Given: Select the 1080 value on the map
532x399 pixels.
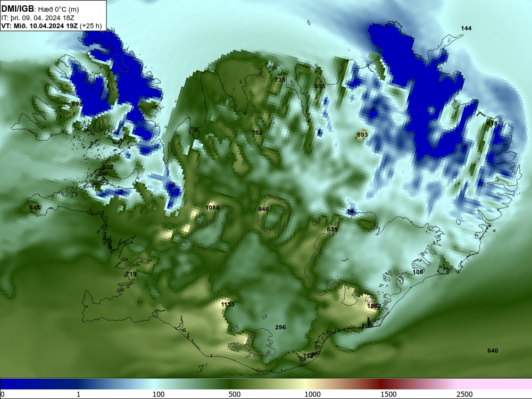Looking at the screenshot, I should point(212,207).
